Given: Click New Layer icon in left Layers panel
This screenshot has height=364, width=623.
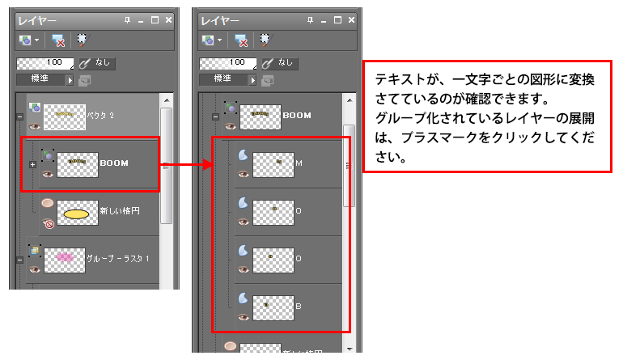Looking at the screenshot, I should 24,40.
